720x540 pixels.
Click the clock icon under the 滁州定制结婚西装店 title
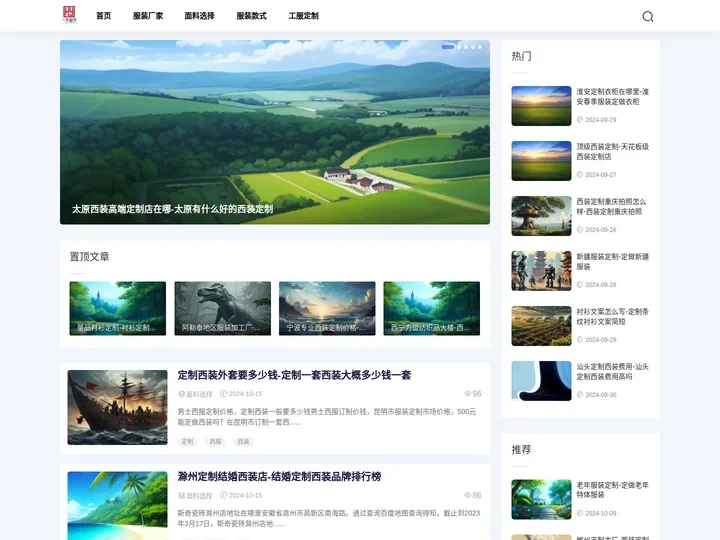pos(224,495)
